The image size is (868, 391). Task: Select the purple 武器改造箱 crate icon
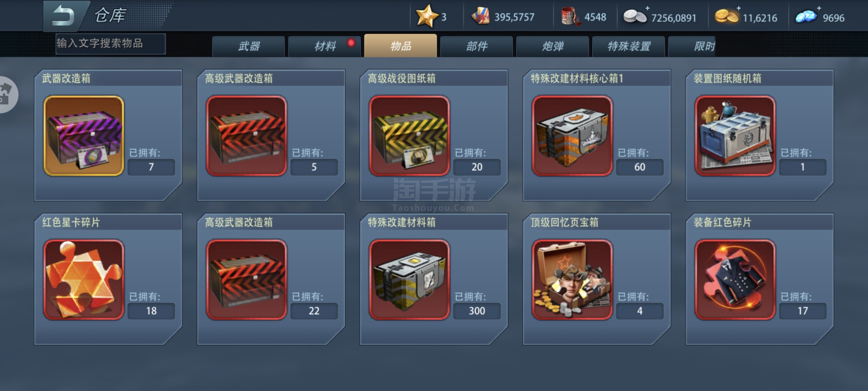[84, 136]
